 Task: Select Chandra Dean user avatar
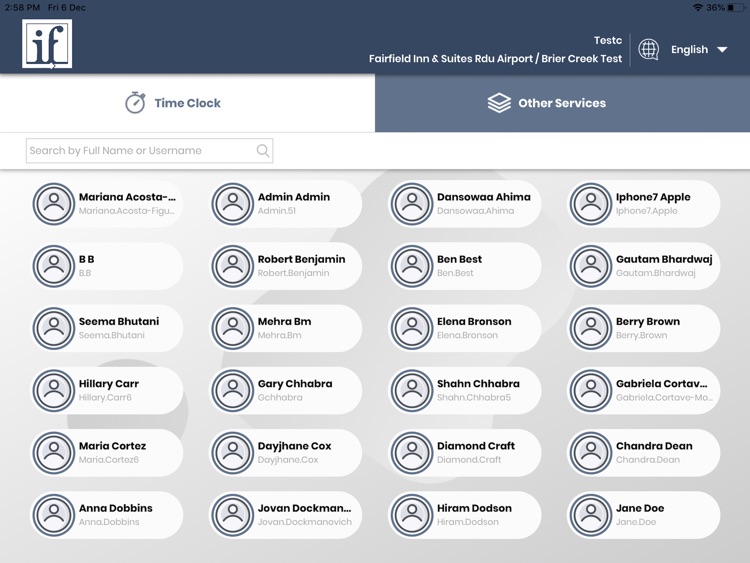(x=591, y=453)
